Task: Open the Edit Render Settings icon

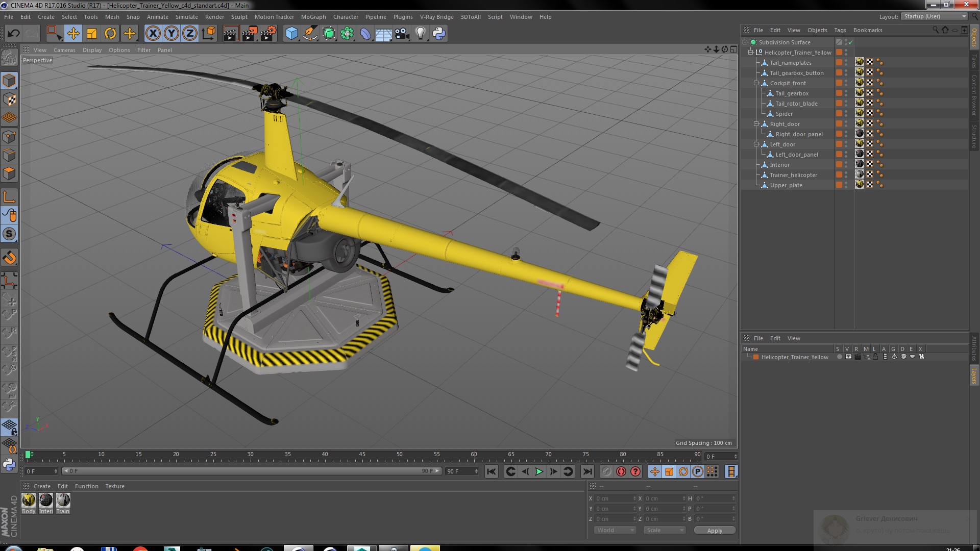Action: point(268,34)
